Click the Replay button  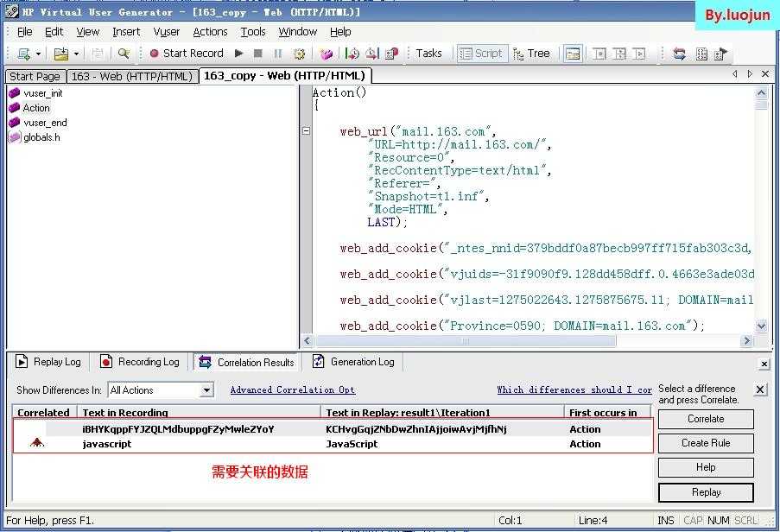(x=706, y=492)
